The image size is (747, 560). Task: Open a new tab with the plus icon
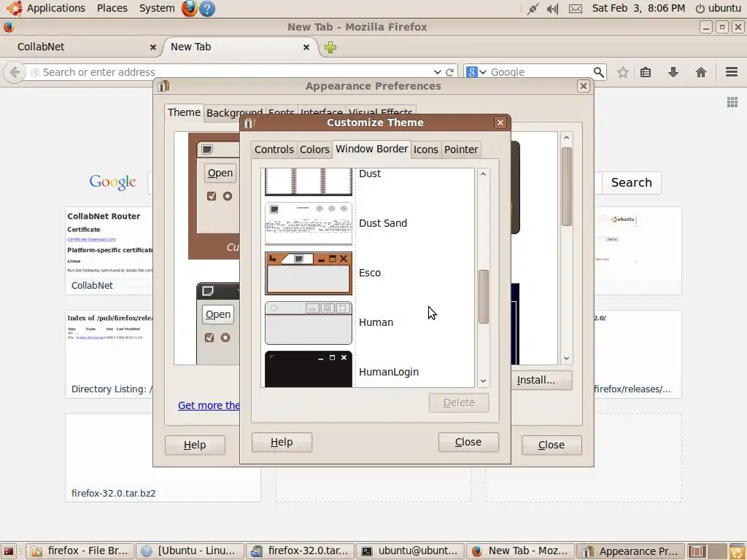click(x=330, y=47)
